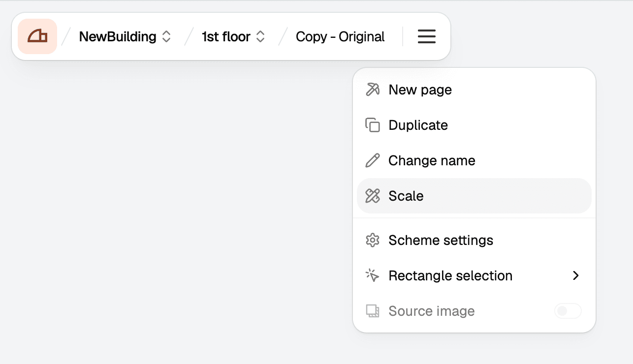Click the Source image icon
This screenshot has height=364, width=633.
coord(373,311)
